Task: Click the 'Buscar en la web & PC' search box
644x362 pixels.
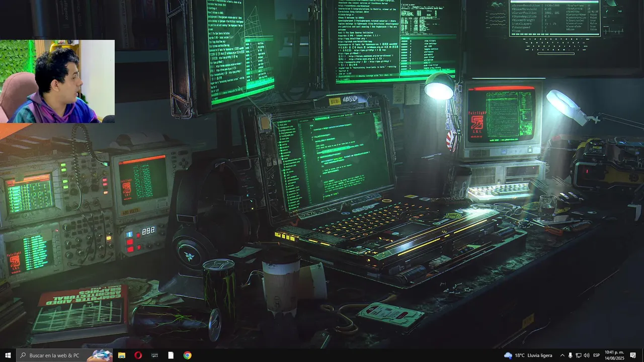Action: (64, 355)
